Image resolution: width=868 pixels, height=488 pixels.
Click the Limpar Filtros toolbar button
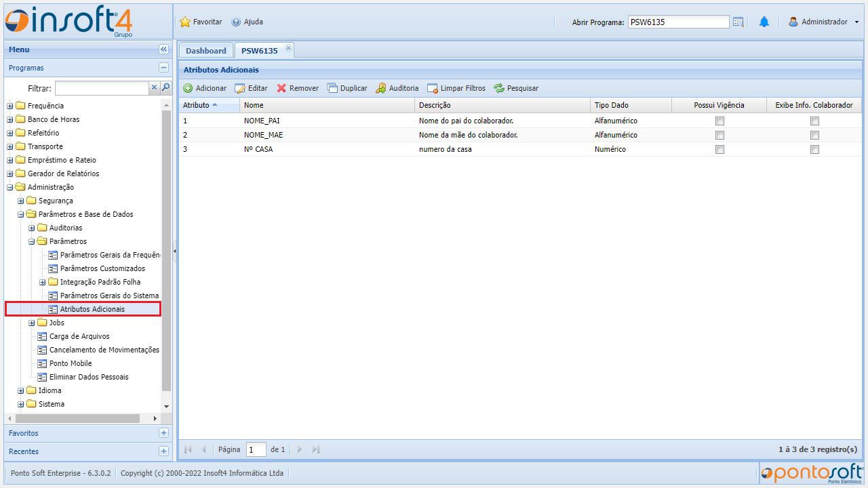coord(456,88)
